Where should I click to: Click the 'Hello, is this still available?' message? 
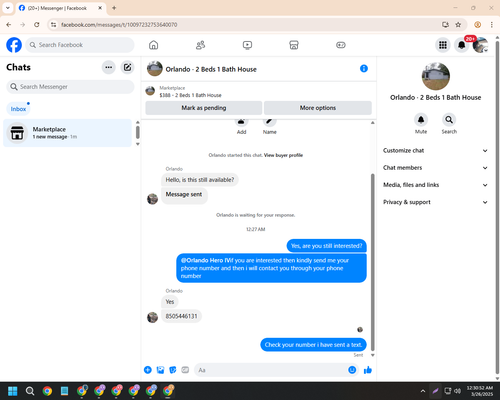click(200, 180)
